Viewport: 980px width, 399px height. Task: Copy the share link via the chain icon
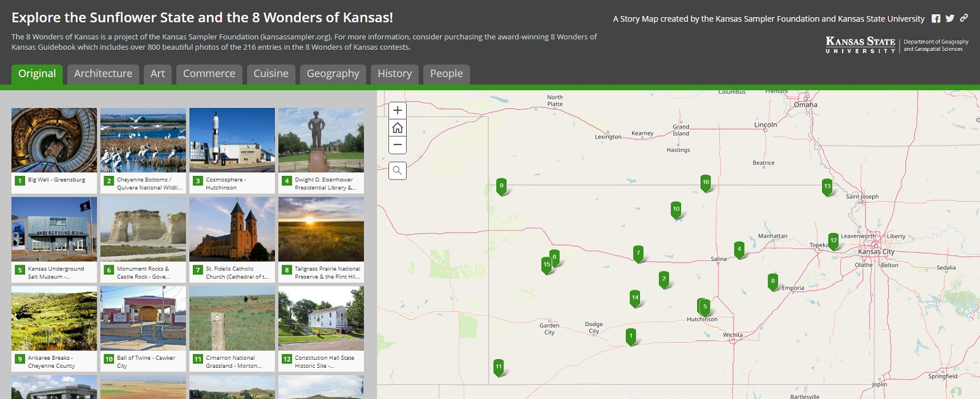pos(964,18)
